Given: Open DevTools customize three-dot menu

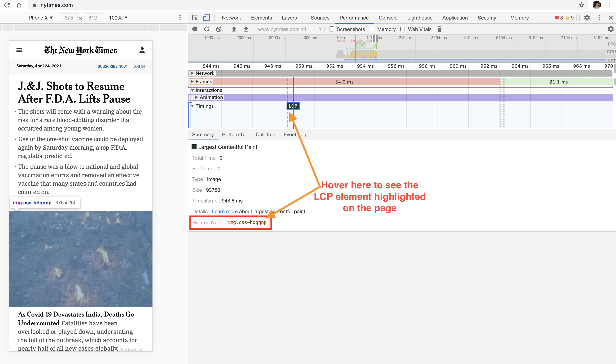Looking at the screenshot, I should tap(599, 18).
